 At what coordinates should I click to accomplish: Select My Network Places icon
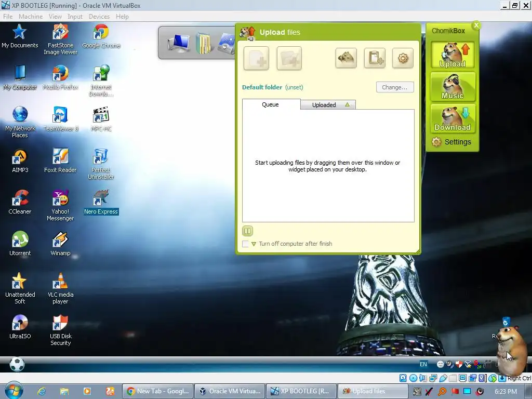20,122
